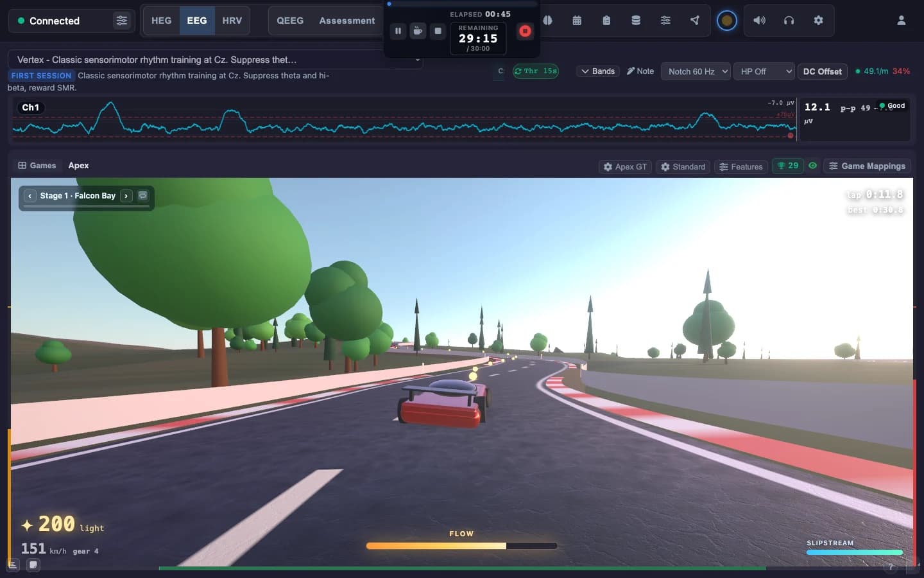Open the Features options

(x=741, y=166)
